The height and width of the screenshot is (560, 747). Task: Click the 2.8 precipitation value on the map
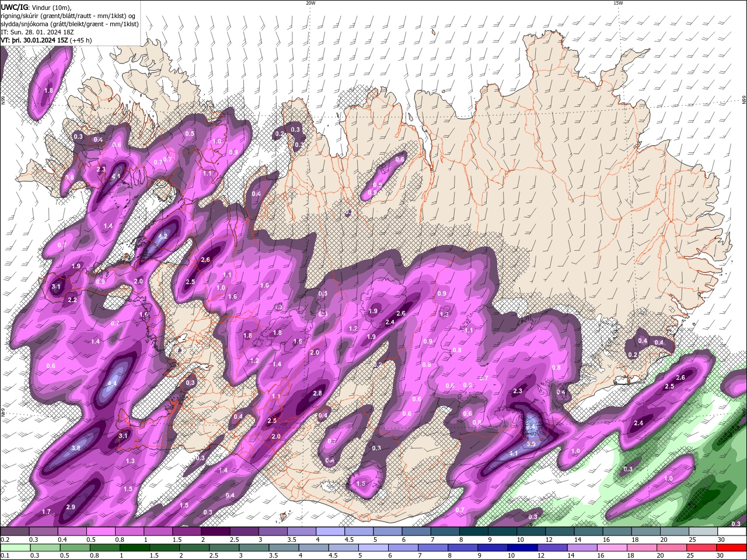coord(317,394)
